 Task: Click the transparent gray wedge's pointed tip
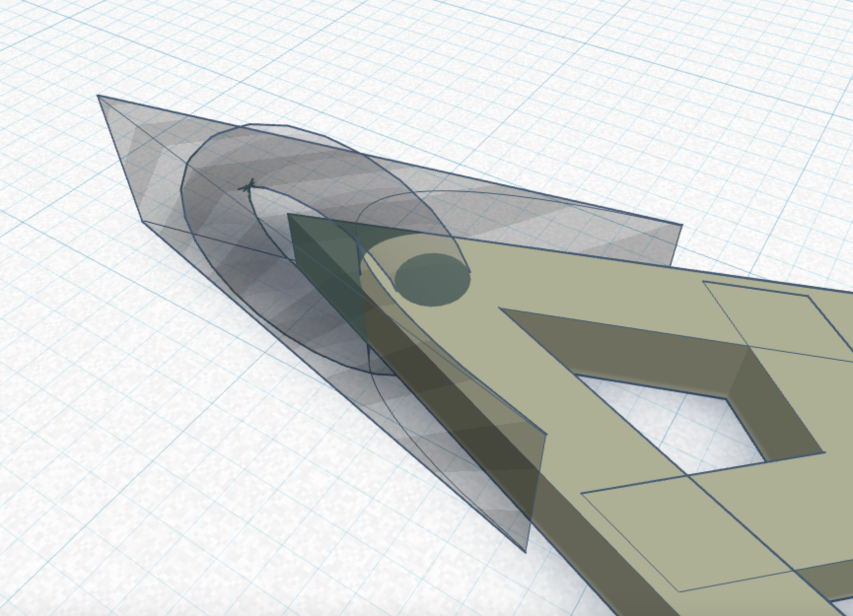click(99, 97)
